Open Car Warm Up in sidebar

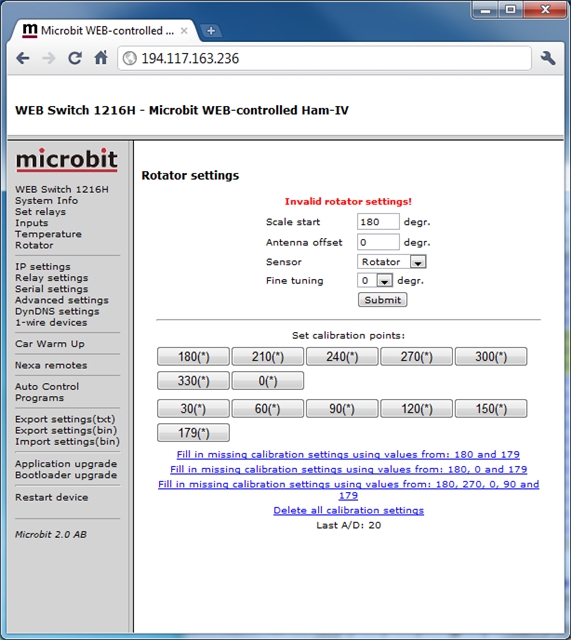(x=50, y=344)
